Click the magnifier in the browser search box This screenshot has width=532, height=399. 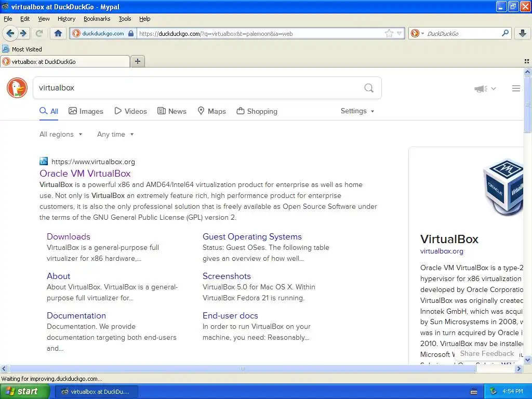coord(505,33)
